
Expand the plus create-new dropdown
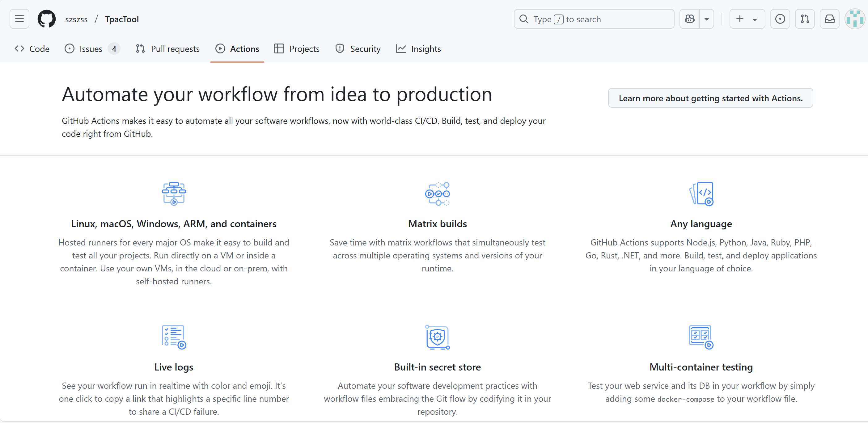[747, 19]
